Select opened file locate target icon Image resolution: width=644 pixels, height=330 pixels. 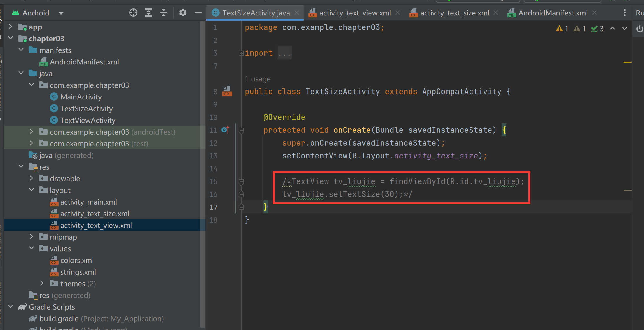pyautogui.click(x=133, y=13)
